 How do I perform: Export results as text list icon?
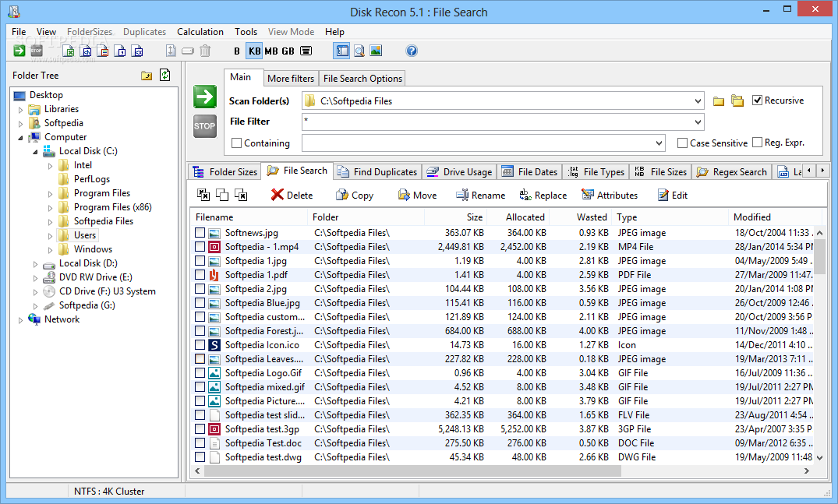(x=103, y=51)
